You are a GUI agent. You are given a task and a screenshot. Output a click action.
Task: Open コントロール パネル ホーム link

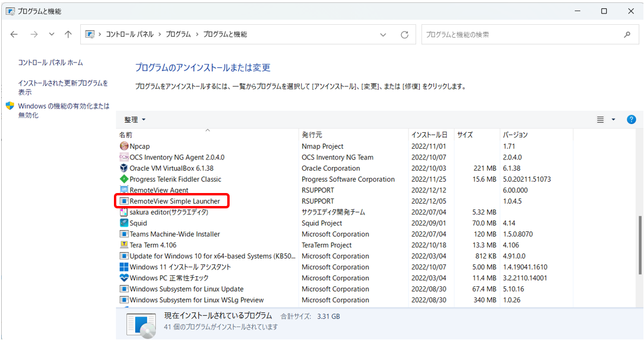pos(51,63)
